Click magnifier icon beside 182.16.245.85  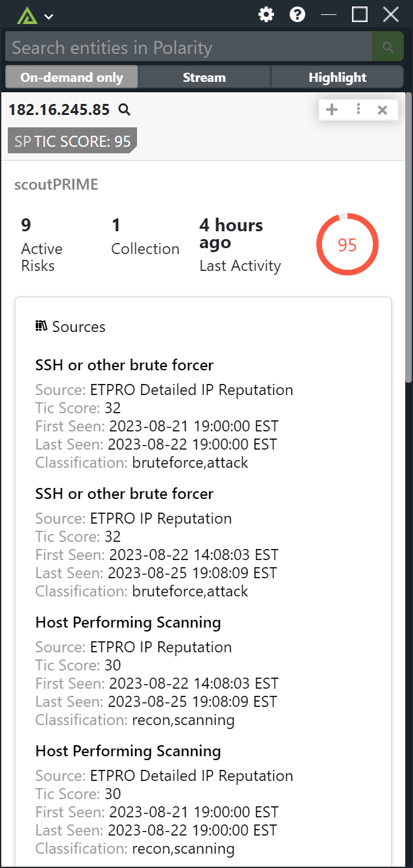coord(125,110)
